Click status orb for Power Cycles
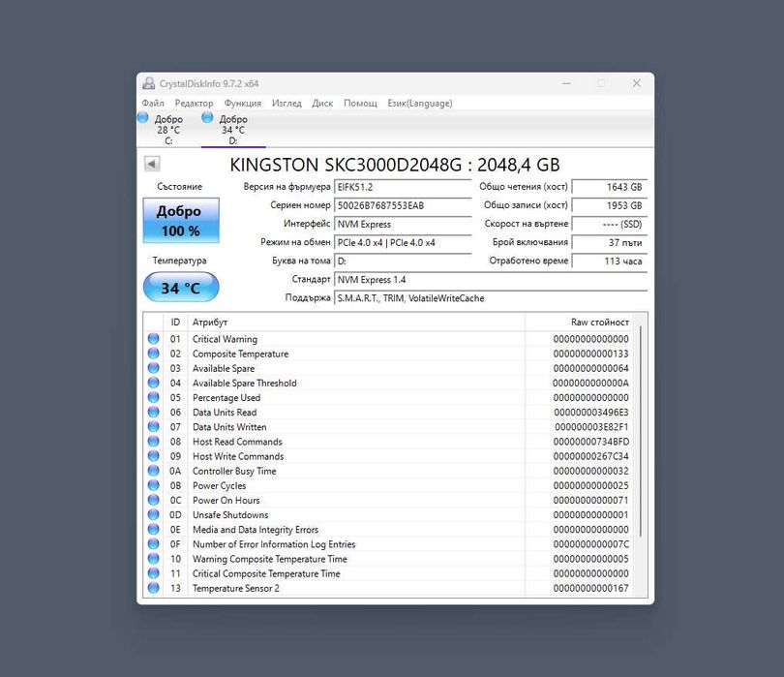This screenshot has height=677, width=784. coord(154,485)
